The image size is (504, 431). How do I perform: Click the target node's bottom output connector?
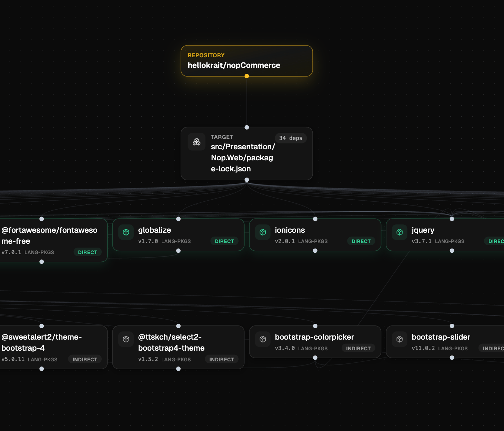pyautogui.click(x=247, y=180)
